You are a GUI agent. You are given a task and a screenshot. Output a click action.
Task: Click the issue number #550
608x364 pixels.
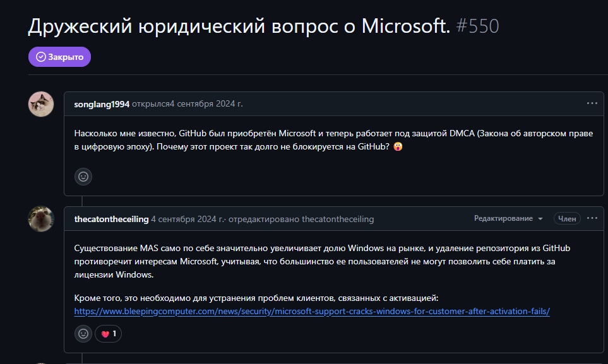pos(477,26)
